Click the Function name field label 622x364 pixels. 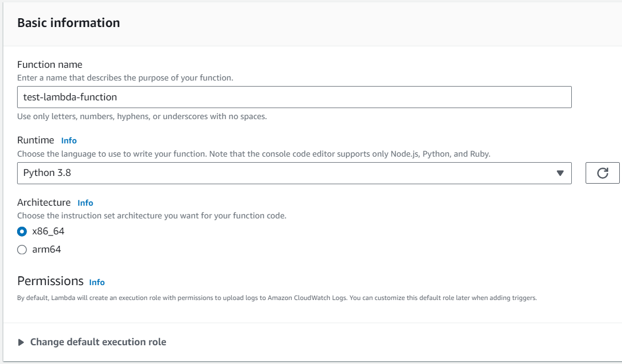(x=50, y=65)
